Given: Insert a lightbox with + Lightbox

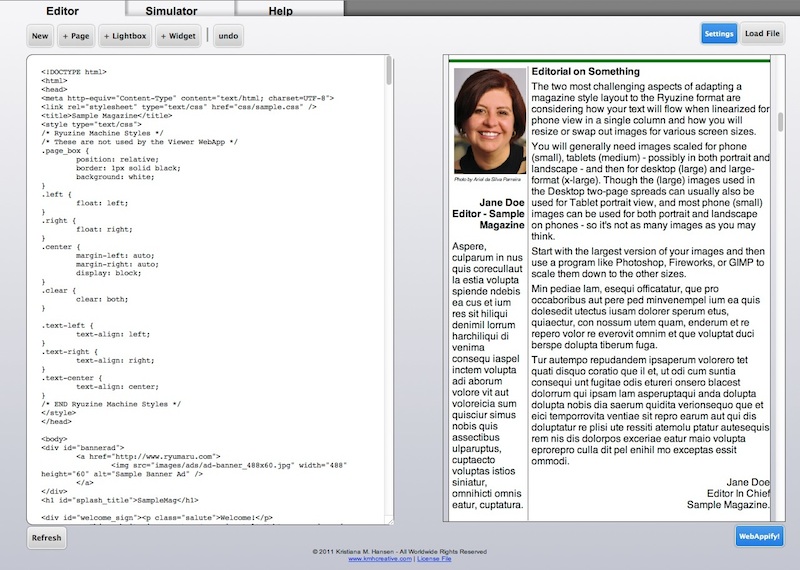Looking at the screenshot, I should pos(126,36).
